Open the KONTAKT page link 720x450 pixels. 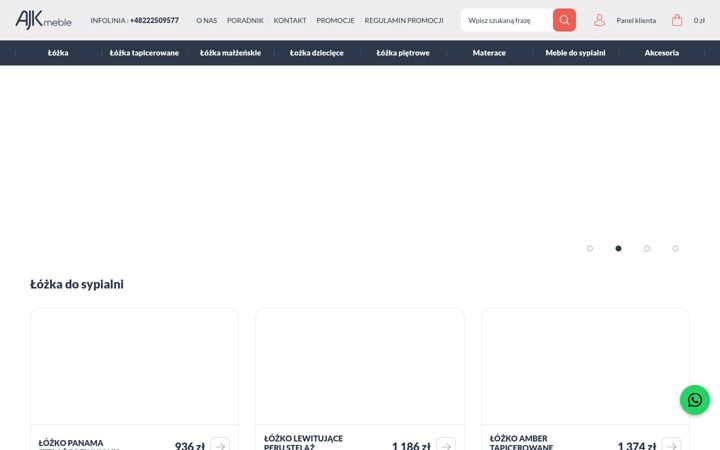290,20
